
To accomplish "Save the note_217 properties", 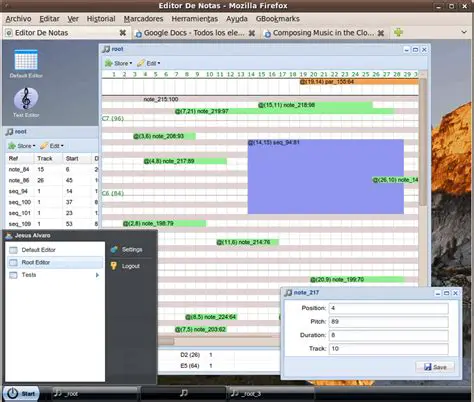I will (435, 367).
